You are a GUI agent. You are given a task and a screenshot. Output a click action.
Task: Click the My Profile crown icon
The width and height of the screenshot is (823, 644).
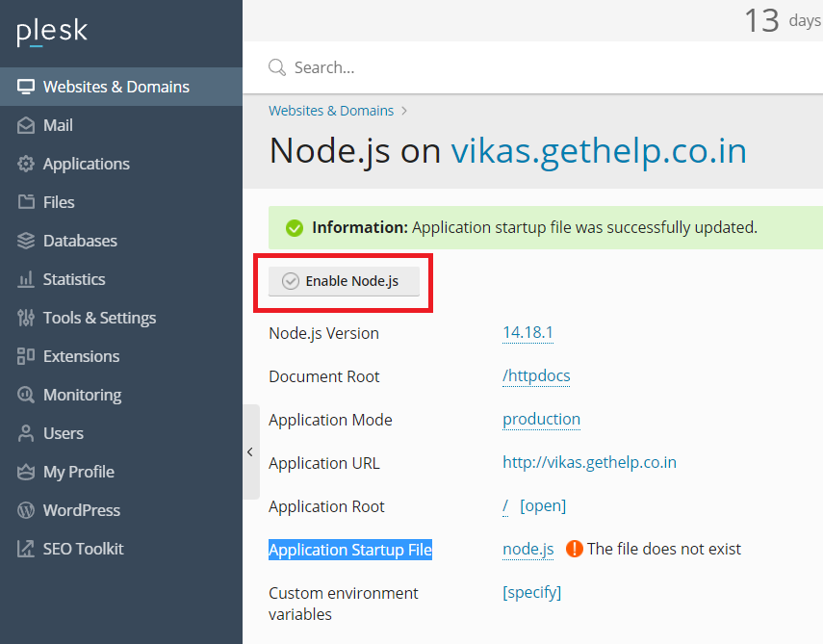coord(26,472)
